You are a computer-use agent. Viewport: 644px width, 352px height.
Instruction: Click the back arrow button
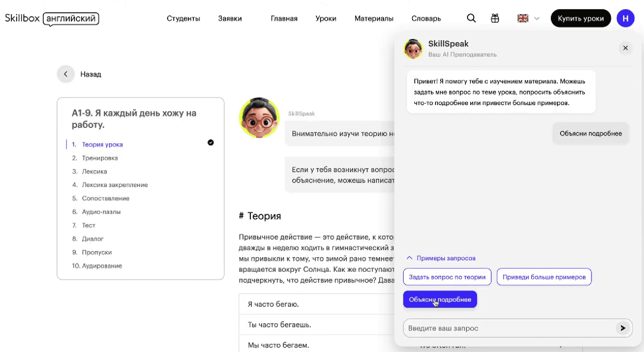tap(66, 74)
